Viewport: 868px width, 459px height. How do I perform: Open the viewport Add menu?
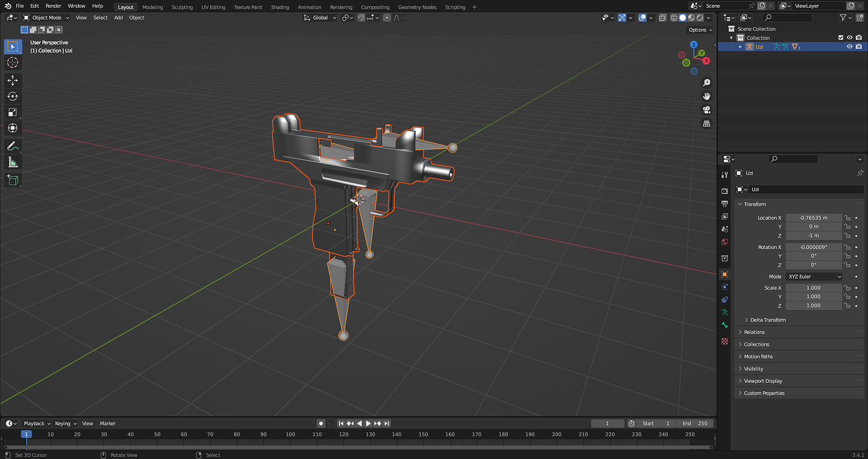pos(118,18)
